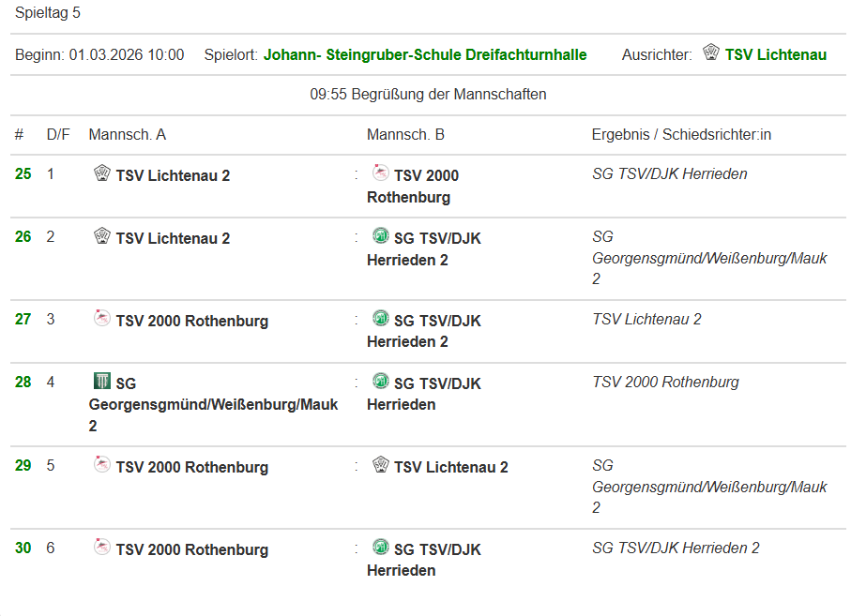Open the TSV Lichtenau host link
The width and height of the screenshot is (851, 616).
coord(776,54)
